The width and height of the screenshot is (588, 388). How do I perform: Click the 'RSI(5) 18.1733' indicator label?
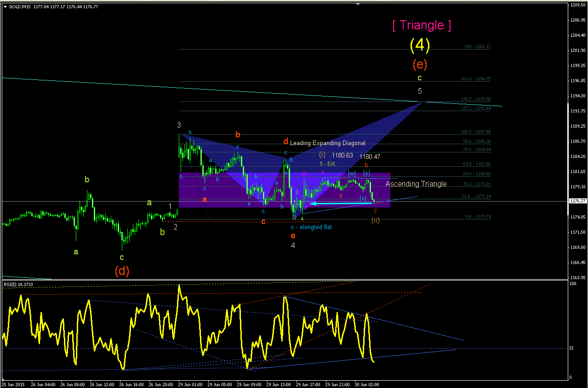[x=17, y=285]
